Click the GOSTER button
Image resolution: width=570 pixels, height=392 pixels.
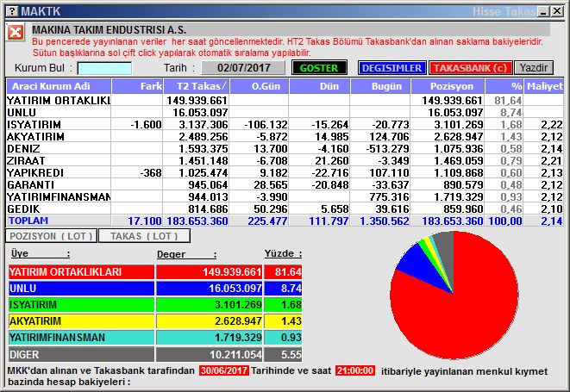(319, 68)
